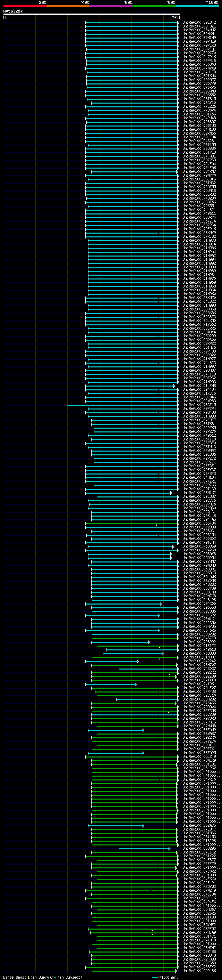Click the cyan alignment bar for UniRef100_Q9LUT2
The height and width of the screenshot is (980, 222).
(x=132, y=23)
